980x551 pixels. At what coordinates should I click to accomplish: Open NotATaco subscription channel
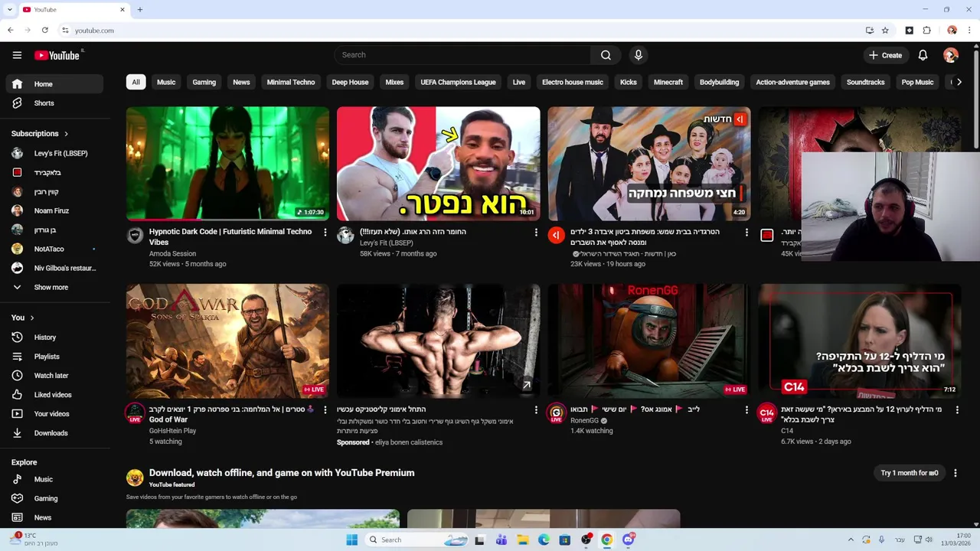(53, 249)
